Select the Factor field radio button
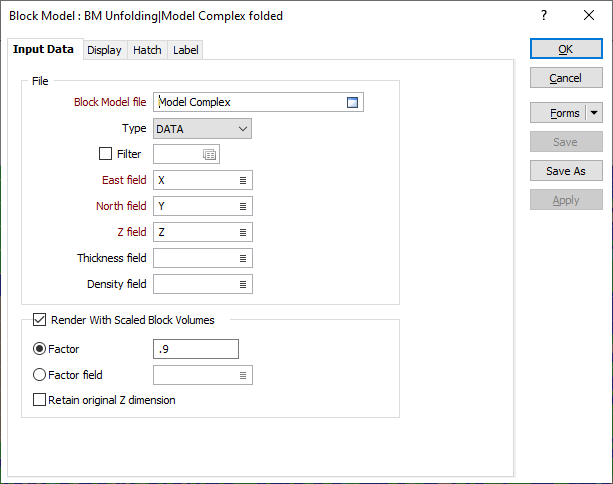Screen dimensions: 613x484 pyautogui.click(x=39, y=375)
